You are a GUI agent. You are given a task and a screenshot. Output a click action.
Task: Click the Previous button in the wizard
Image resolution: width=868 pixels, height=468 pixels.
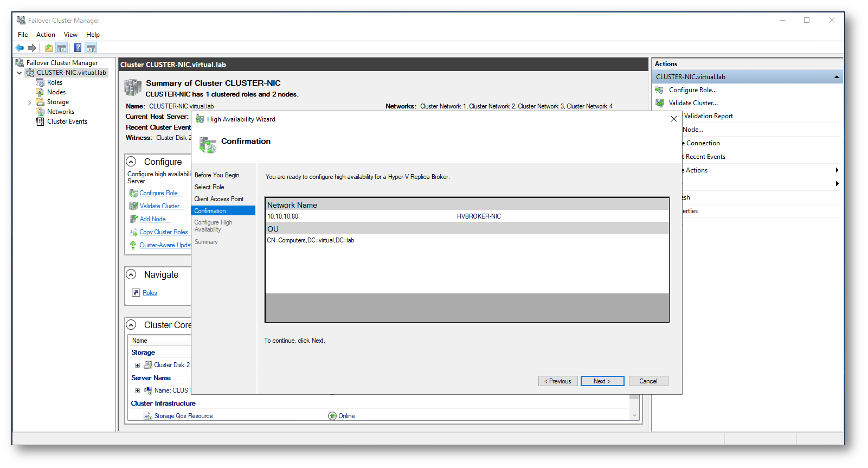point(558,381)
